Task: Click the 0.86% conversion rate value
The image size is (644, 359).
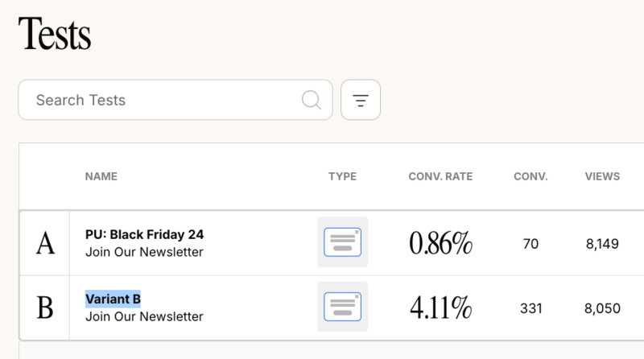Action: (440, 243)
